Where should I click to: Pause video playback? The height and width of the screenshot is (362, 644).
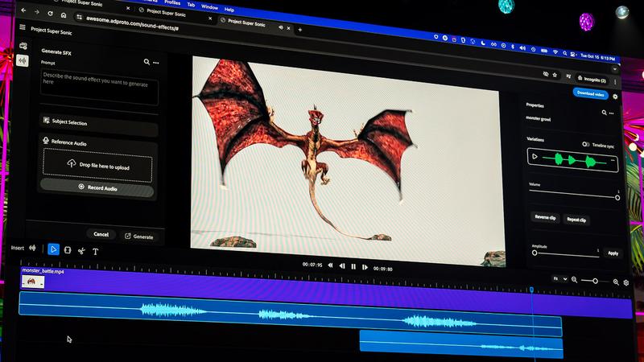353,266
